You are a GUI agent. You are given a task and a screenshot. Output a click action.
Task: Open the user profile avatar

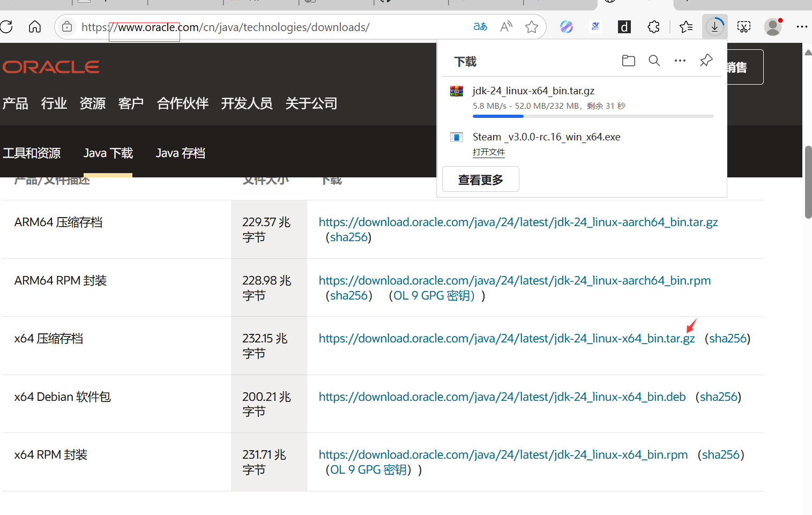click(773, 27)
